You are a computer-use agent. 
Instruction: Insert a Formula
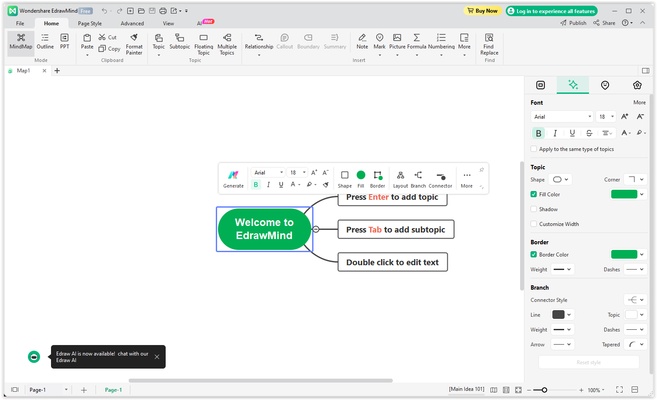(416, 44)
